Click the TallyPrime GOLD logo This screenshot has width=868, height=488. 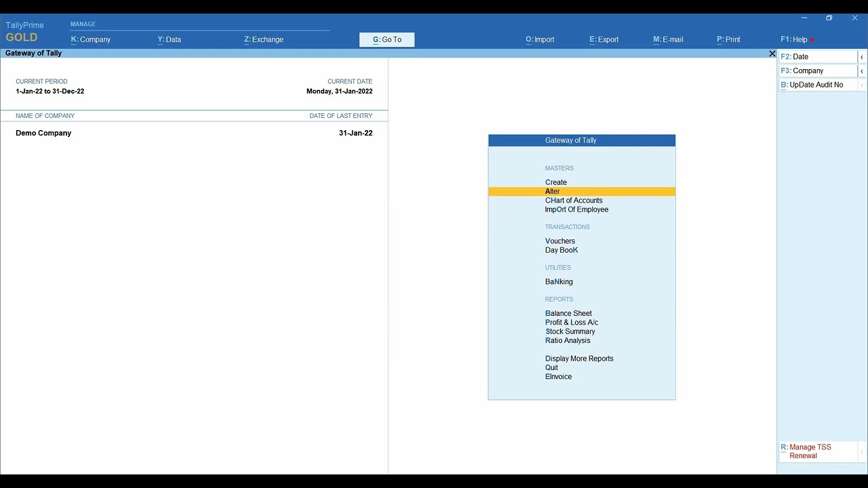[x=24, y=32]
